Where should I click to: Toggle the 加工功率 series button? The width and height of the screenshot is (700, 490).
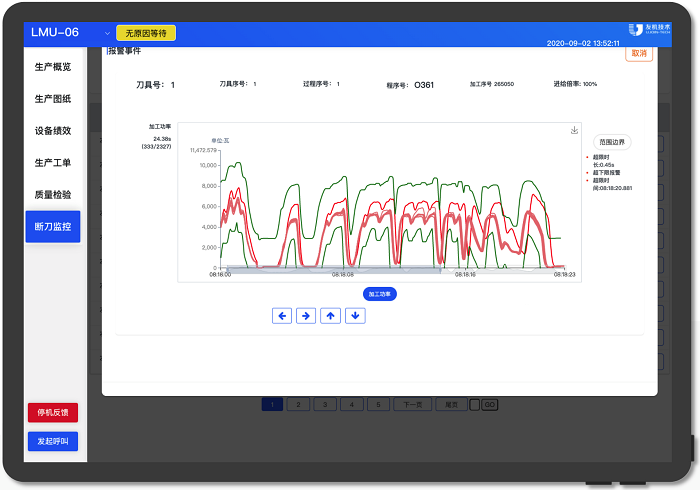pos(379,294)
